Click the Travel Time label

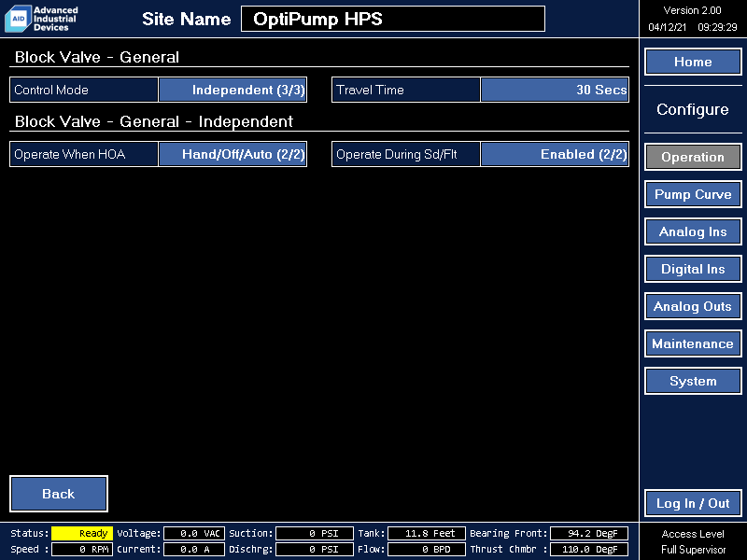point(370,90)
